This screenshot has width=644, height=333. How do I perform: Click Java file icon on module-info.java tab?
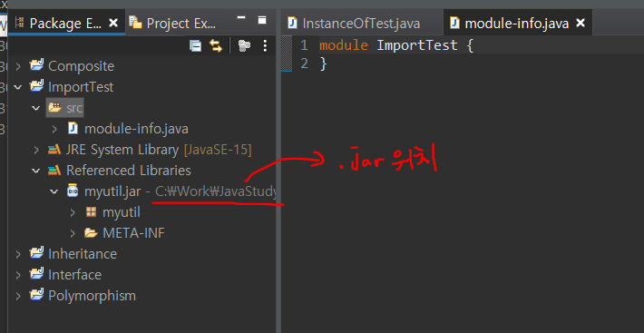[x=454, y=23]
